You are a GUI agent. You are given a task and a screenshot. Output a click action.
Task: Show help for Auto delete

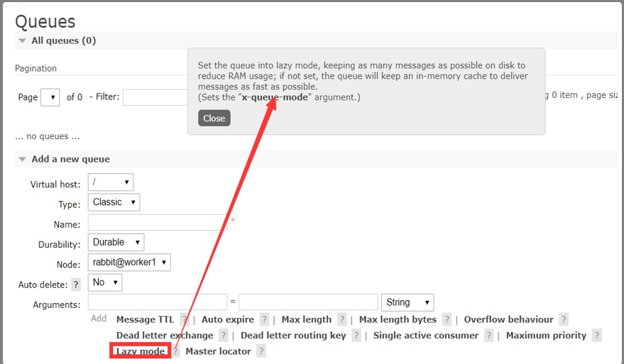76,285
